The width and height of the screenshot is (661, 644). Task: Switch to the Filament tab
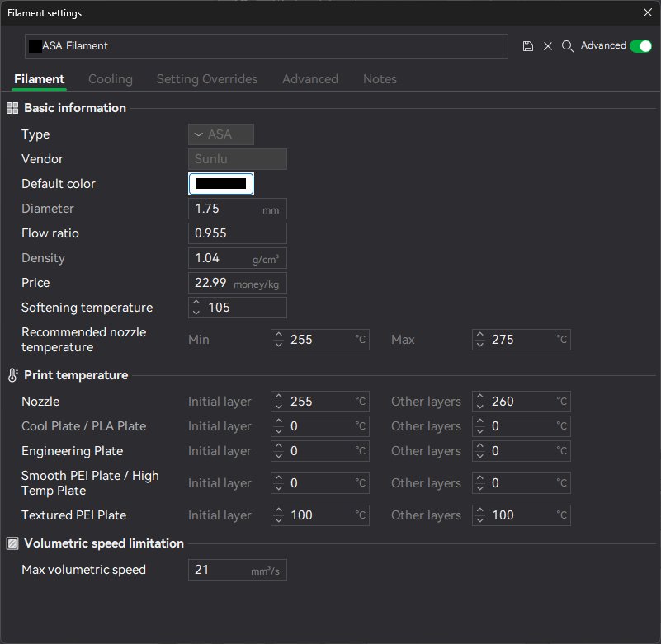click(x=40, y=79)
